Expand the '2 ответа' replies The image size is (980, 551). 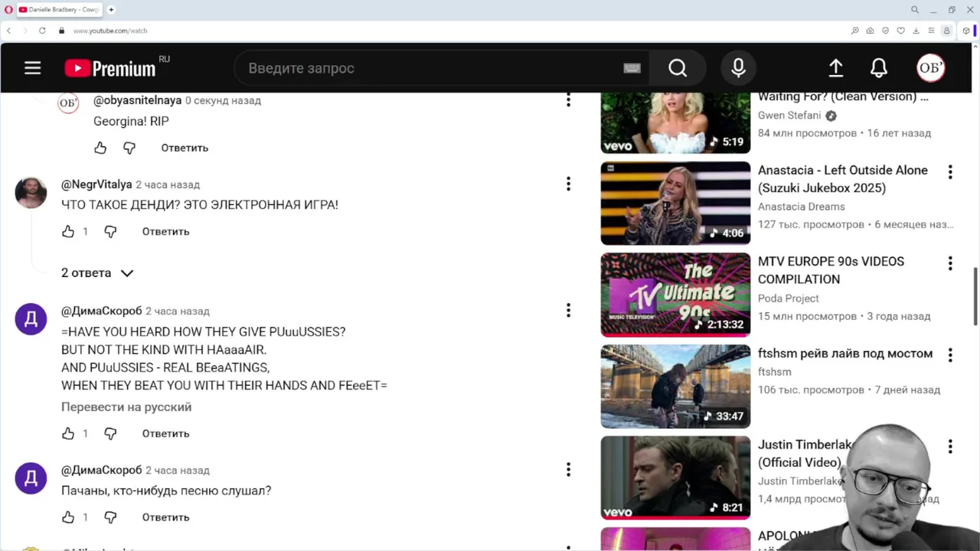coord(97,272)
